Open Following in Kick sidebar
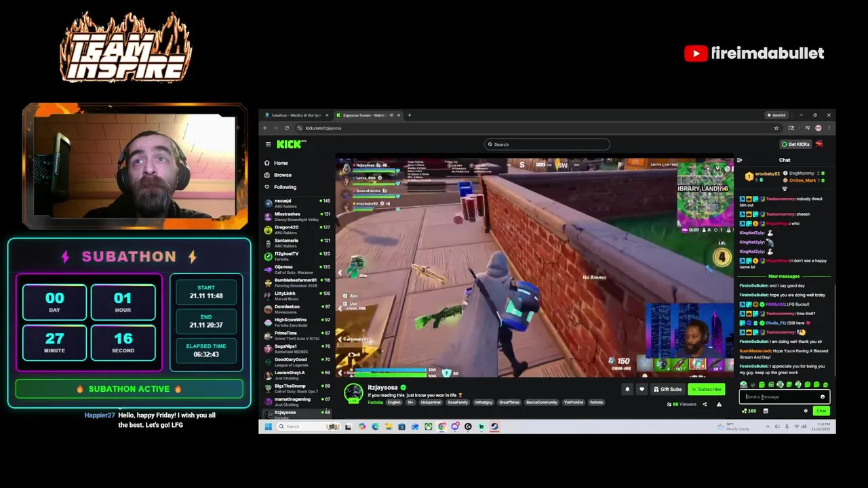Image resolution: width=868 pixels, height=488 pixels. point(280,187)
